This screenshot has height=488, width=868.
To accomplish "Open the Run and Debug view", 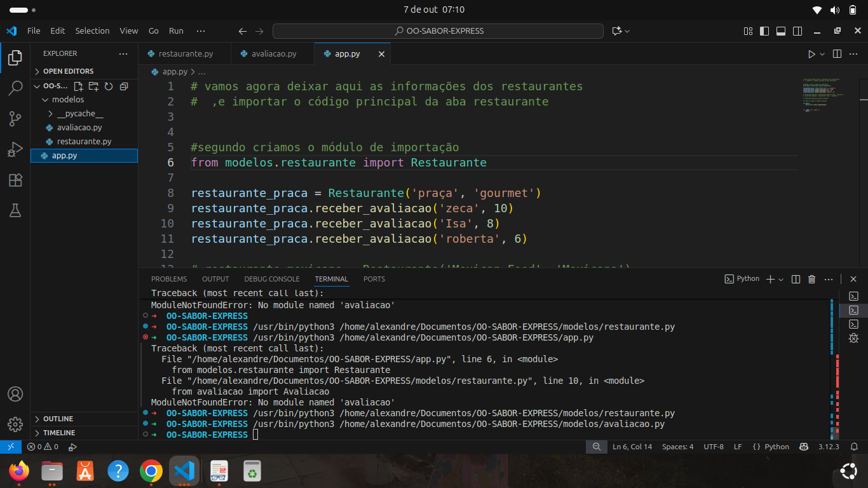I will pos(15,150).
